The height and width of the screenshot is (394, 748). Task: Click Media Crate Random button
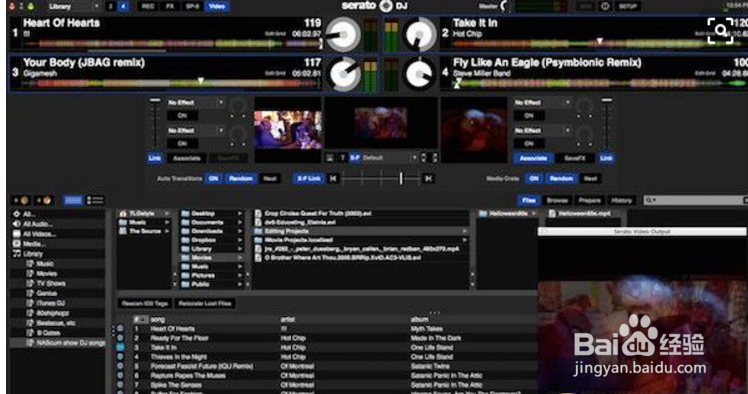[x=561, y=178]
